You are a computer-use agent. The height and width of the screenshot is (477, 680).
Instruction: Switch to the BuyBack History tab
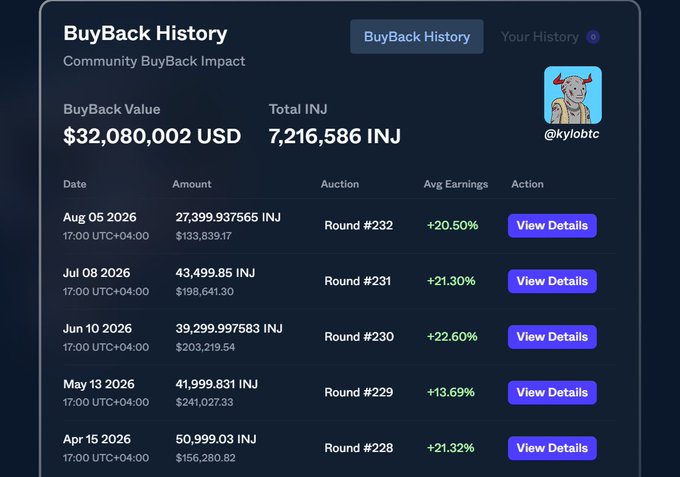pos(417,37)
